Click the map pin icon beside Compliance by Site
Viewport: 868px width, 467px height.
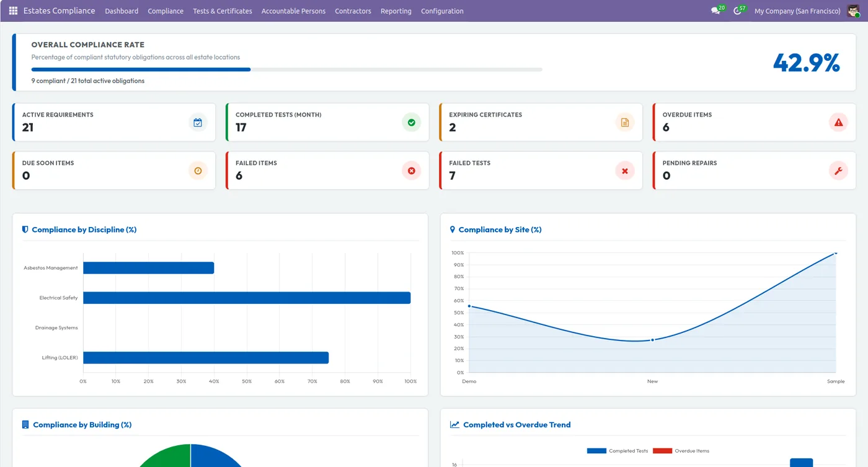pos(452,229)
